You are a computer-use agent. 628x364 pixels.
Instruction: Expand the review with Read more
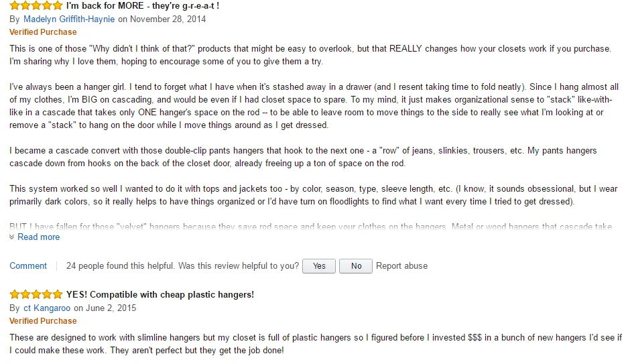(38, 237)
